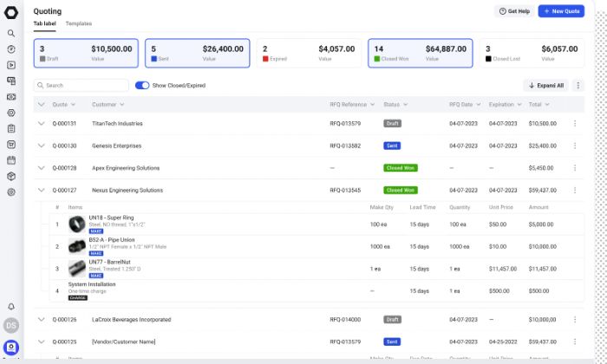The height and width of the screenshot is (364, 607).
Task: Collapse quote row Q-000127
Action: (x=42, y=191)
